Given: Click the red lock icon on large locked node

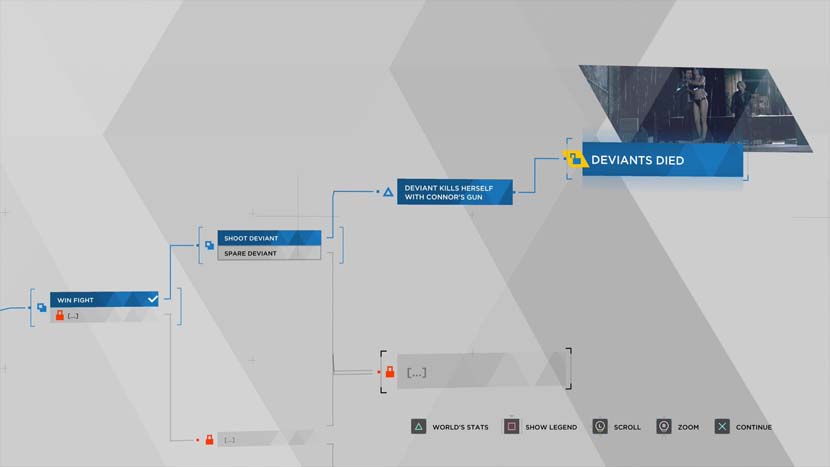Looking at the screenshot, I should point(390,372).
